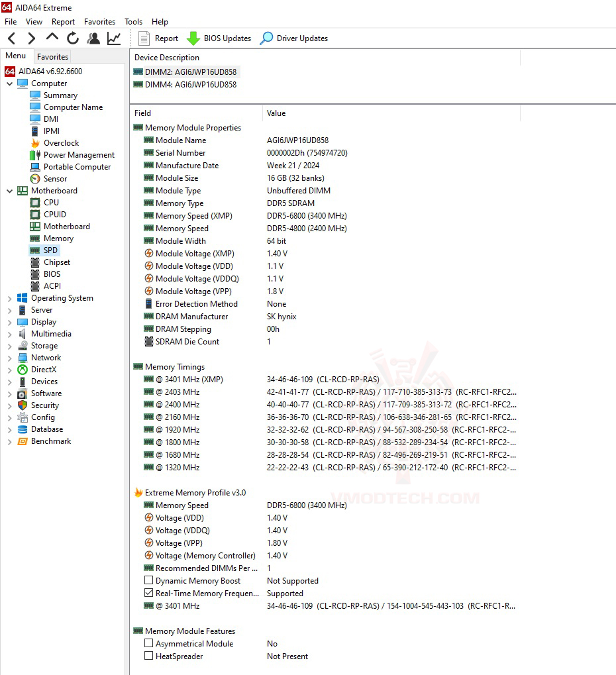
Task: Click the Database icon
Action: click(x=23, y=429)
